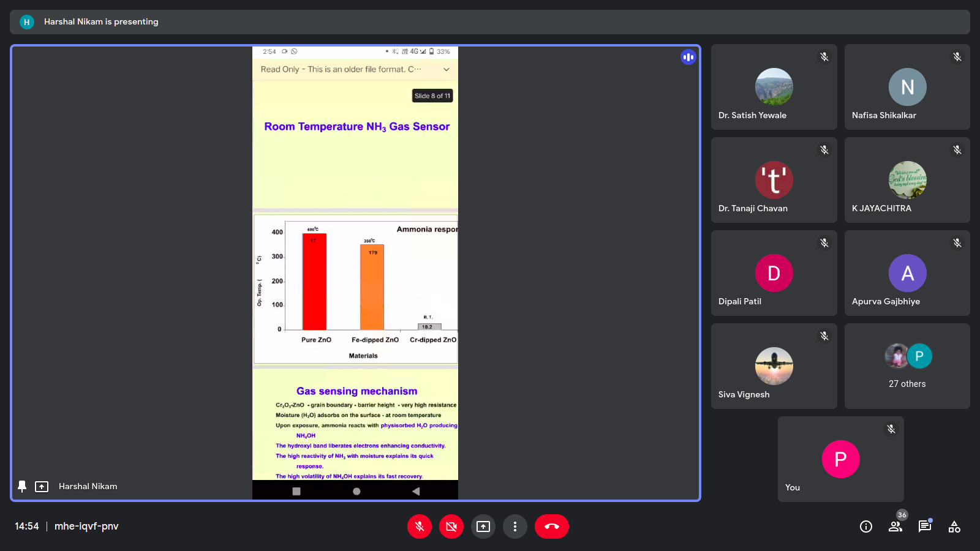Click the red Pure ZnO bar in chart
980x551 pixels.
[314, 282]
